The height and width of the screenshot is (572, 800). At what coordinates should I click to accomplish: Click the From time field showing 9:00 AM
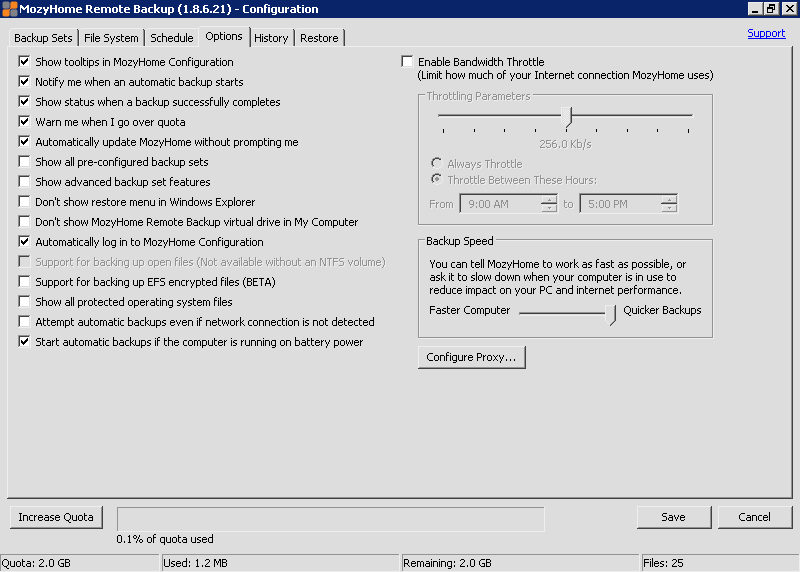pyautogui.click(x=500, y=204)
